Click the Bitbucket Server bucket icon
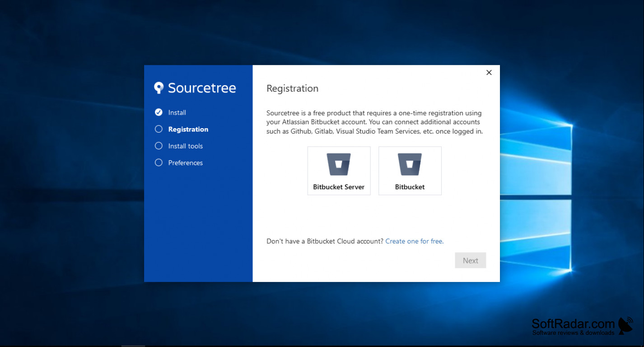 click(339, 164)
